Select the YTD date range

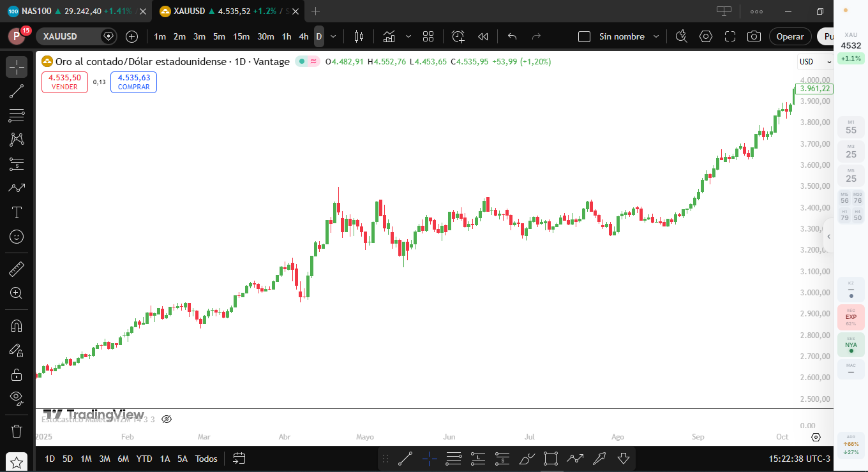coord(144,459)
